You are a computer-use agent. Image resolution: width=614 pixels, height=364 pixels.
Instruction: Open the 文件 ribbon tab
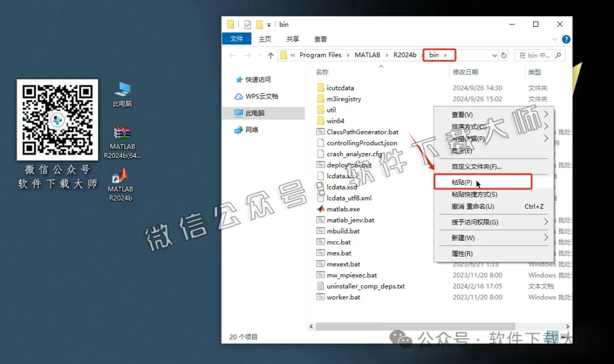tap(237, 39)
